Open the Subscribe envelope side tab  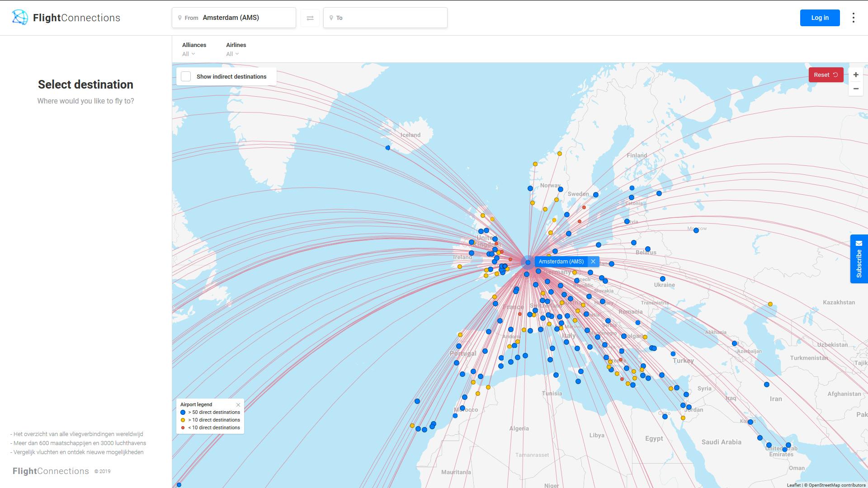pyautogui.click(x=859, y=258)
